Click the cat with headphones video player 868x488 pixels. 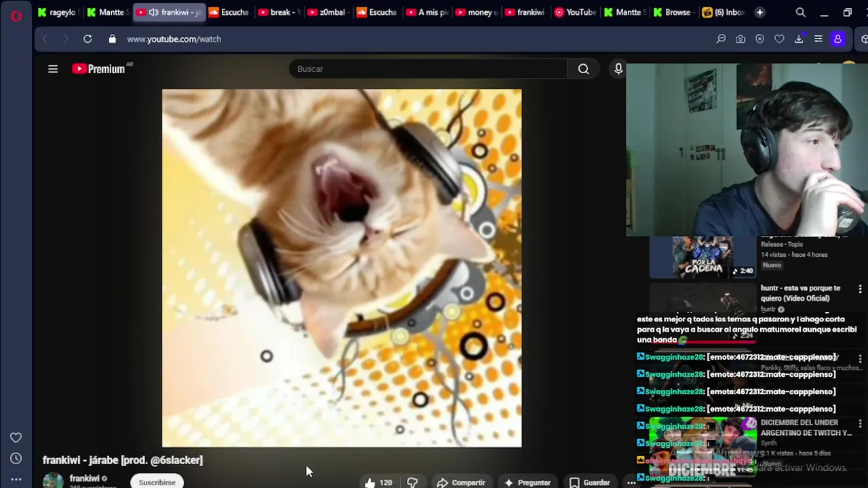[342, 268]
